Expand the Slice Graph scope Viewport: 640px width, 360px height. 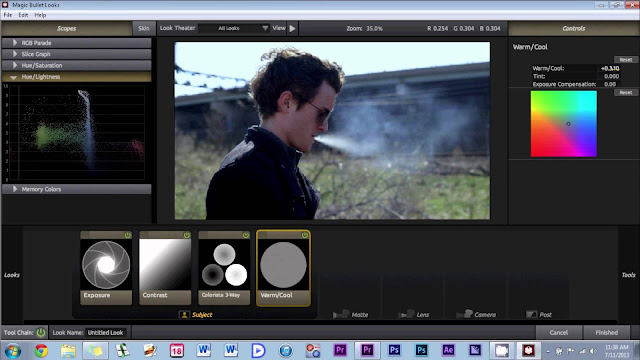(x=77, y=54)
